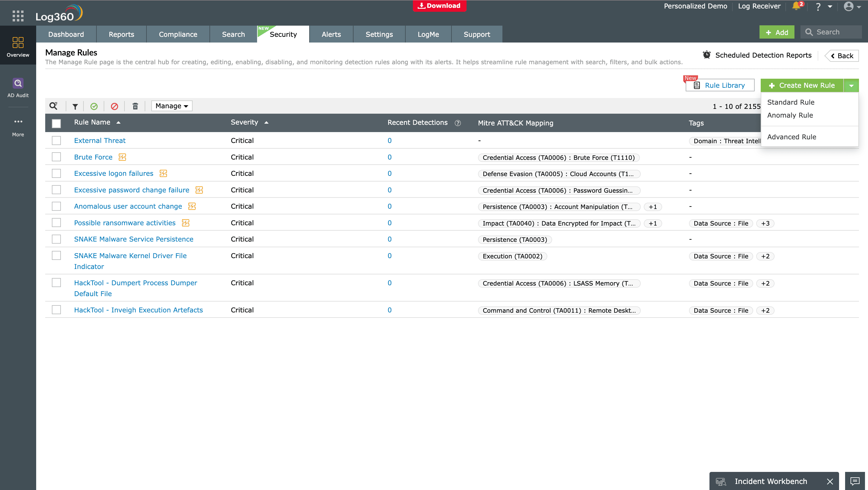Viewport: 868px width, 490px height.
Task: Tick the checkbox for Possible ransomware activities
Action: pyautogui.click(x=56, y=223)
